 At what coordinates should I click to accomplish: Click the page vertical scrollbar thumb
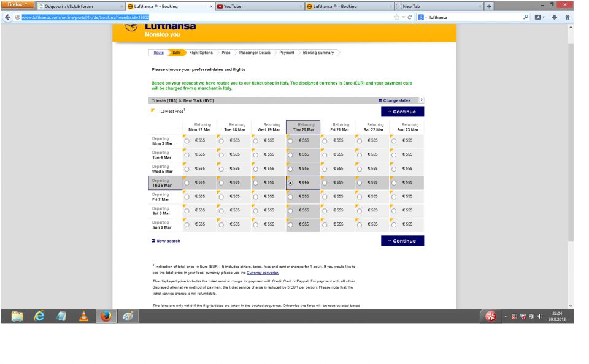click(571, 142)
